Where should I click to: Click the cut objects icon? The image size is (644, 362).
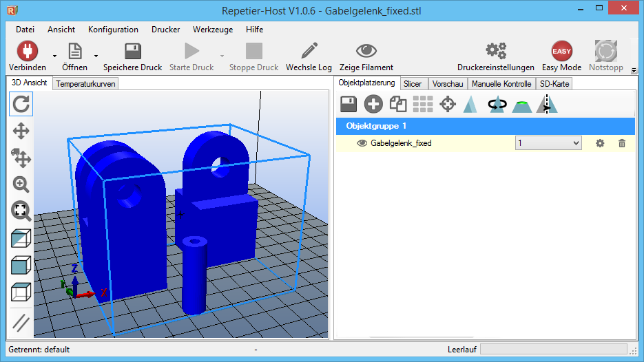pos(522,106)
